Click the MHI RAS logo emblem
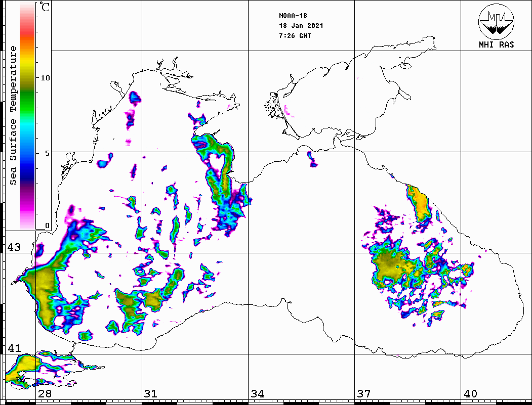This screenshot has height=405, width=532. coord(497,21)
